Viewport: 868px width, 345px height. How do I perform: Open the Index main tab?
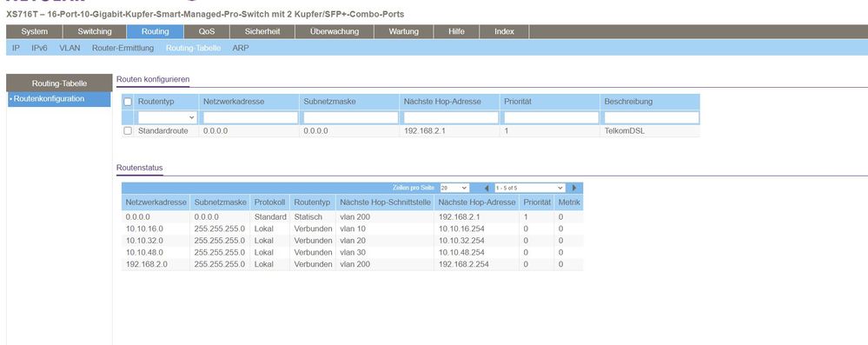(x=504, y=31)
